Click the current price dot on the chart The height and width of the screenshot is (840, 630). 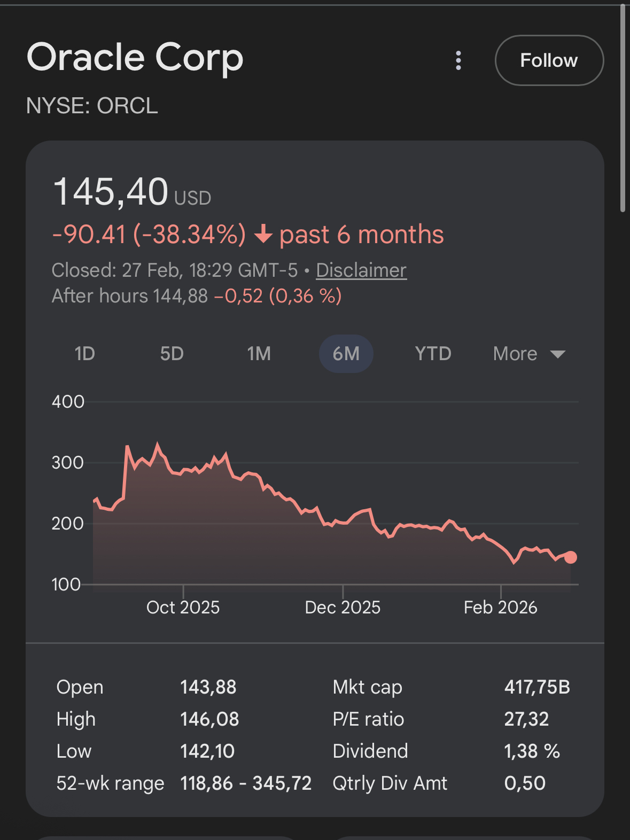click(x=570, y=557)
